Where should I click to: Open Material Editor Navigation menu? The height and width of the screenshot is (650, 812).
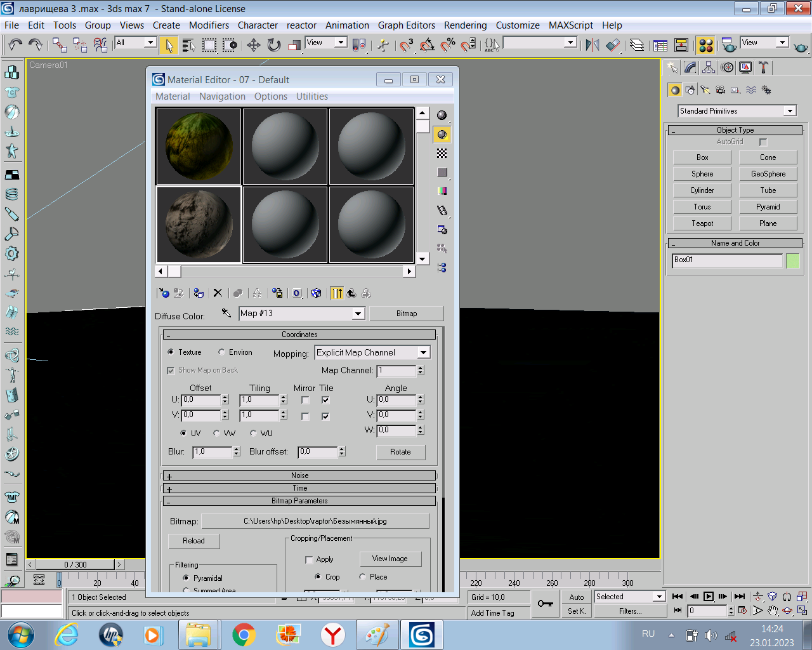pyautogui.click(x=222, y=96)
